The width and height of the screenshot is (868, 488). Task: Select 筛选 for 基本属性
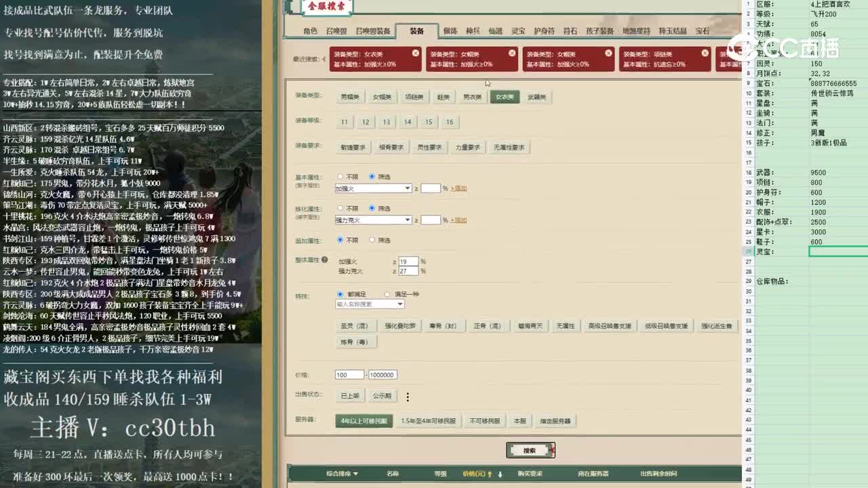(x=372, y=177)
